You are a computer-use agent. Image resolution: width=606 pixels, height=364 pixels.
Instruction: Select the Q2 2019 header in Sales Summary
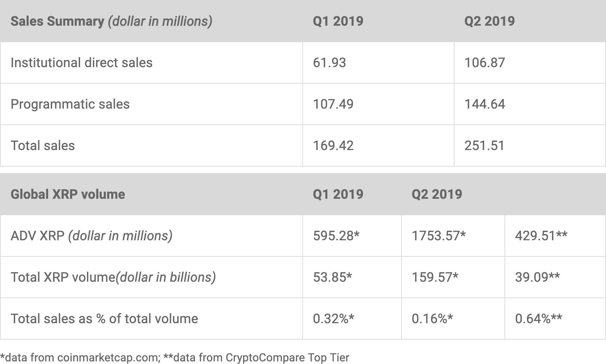[x=489, y=21]
